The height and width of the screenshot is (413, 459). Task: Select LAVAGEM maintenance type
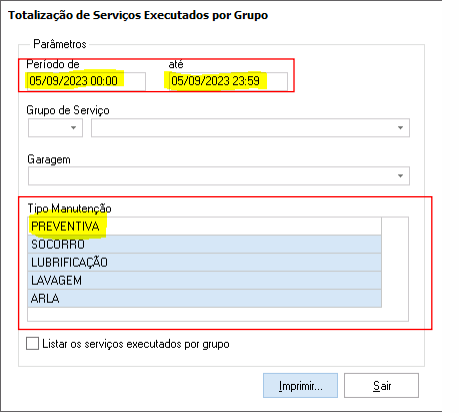tap(204, 280)
